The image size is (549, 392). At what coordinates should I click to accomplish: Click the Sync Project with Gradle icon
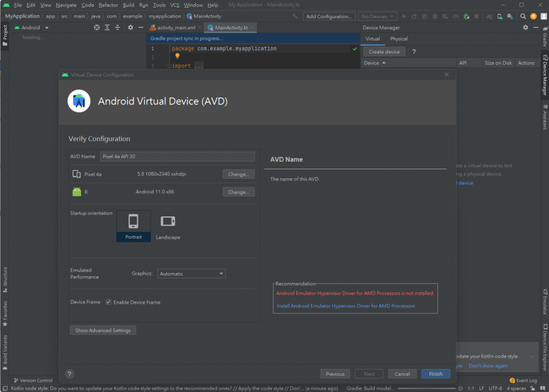pyautogui.click(x=489, y=17)
